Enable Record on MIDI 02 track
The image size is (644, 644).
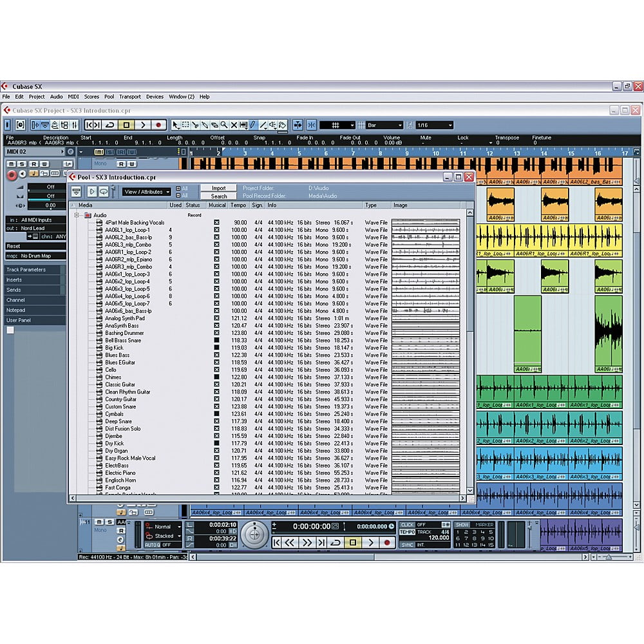coord(12,175)
